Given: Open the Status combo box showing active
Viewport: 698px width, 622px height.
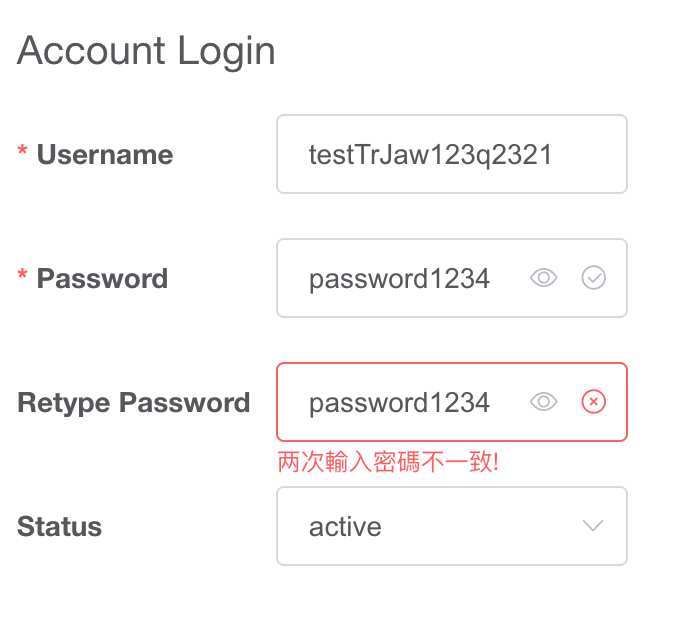Looking at the screenshot, I should click(452, 526).
